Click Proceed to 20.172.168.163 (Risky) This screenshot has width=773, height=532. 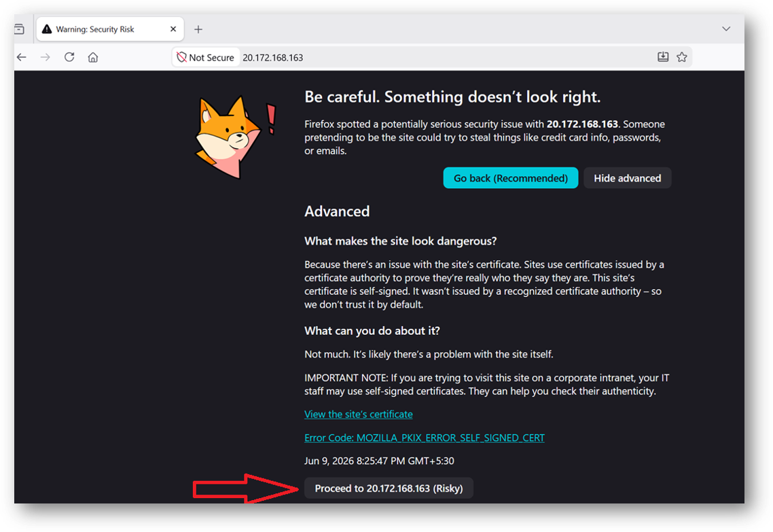389,488
